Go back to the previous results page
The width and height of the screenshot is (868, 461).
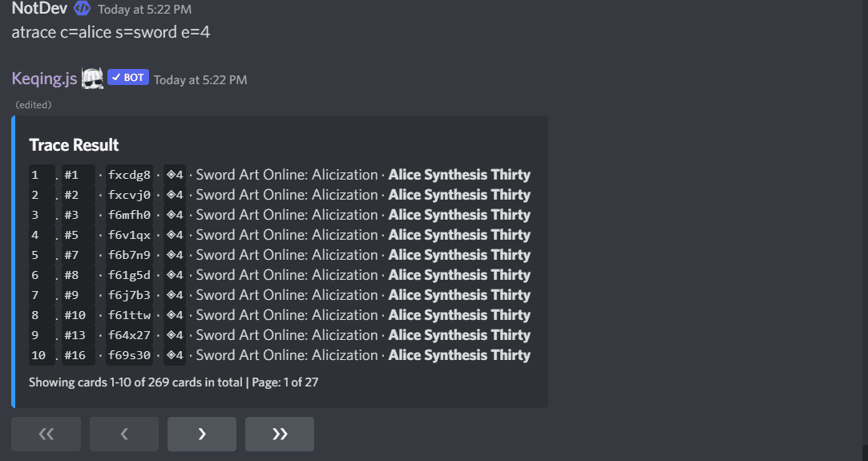point(124,434)
